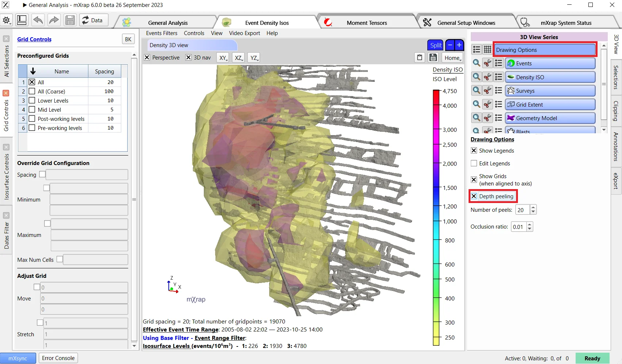Open the Video Export menu
Image resolution: width=622 pixels, height=364 pixels.
244,33
